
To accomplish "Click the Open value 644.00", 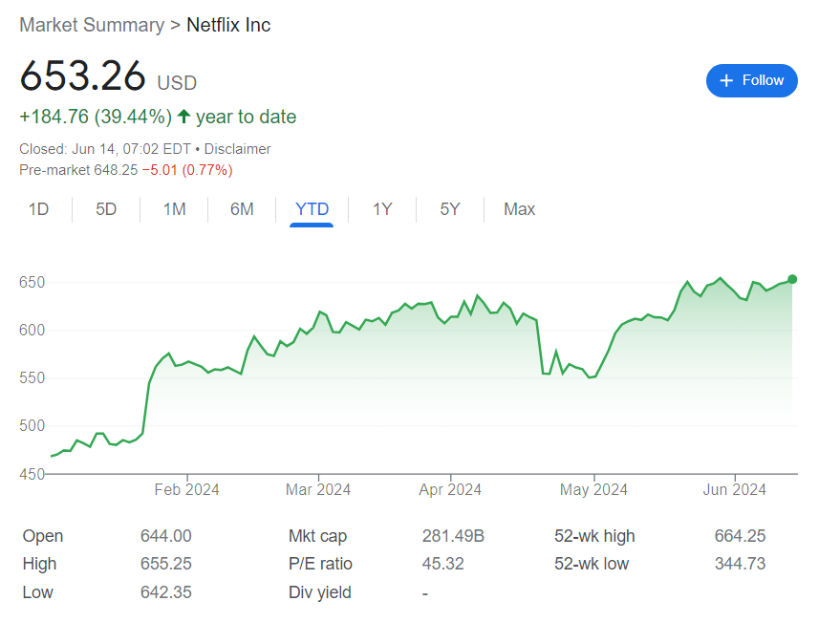I will pyautogui.click(x=166, y=536).
